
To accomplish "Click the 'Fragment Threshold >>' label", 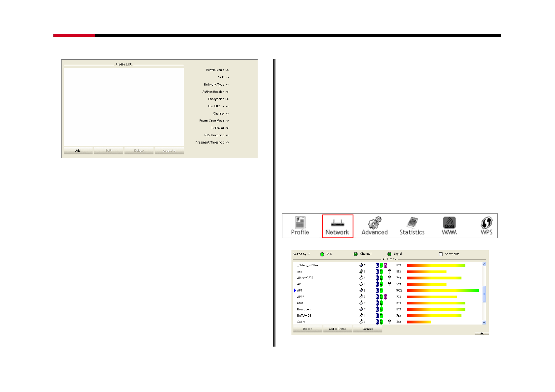I will [212, 143].
